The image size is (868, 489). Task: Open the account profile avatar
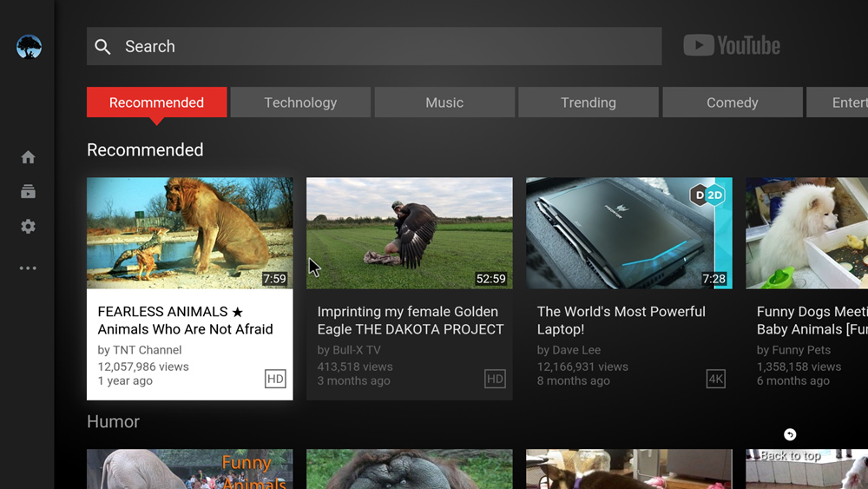tap(29, 47)
